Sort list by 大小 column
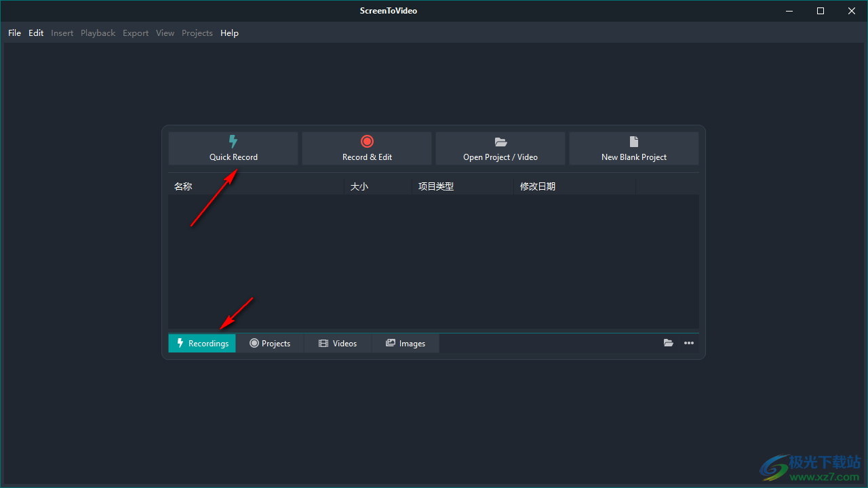868x488 pixels. (378, 186)
